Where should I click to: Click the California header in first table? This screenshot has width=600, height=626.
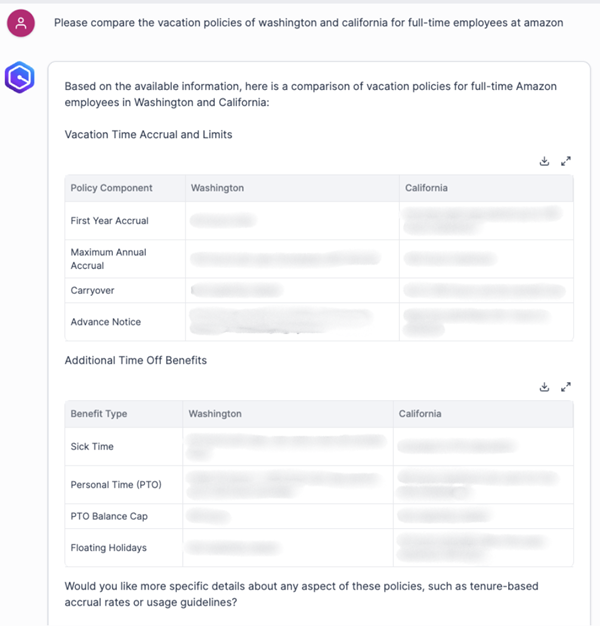coord(426,188)
